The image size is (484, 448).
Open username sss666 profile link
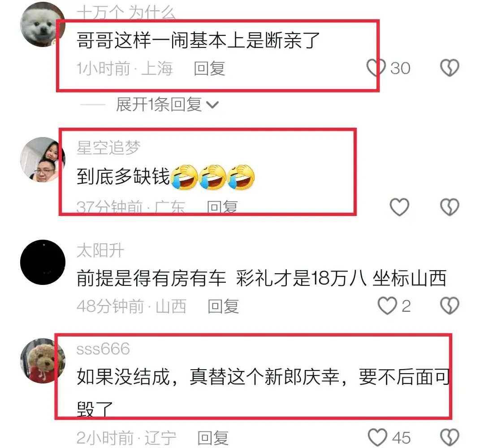coord(103,349)
